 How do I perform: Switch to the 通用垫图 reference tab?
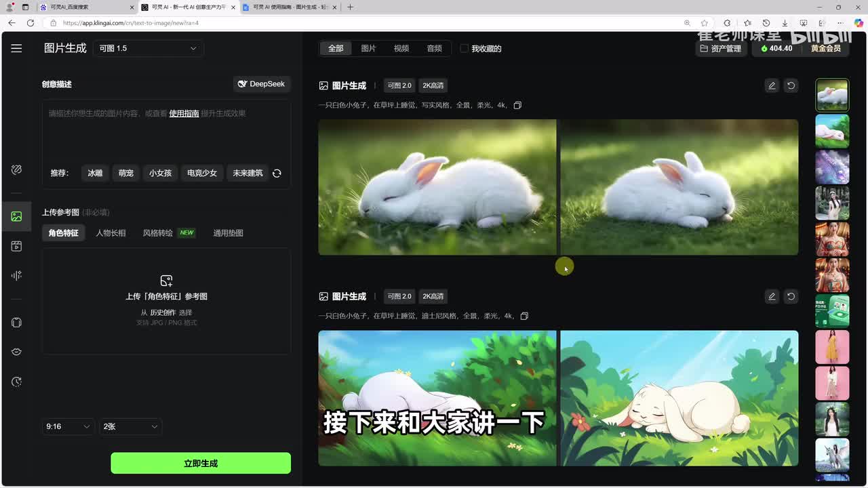228,232
